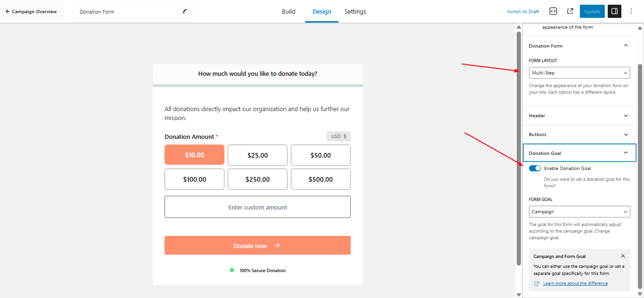Toggle the Enable Donation Goal switch
This screenshot has height=298, width=644.
(535, 168)
